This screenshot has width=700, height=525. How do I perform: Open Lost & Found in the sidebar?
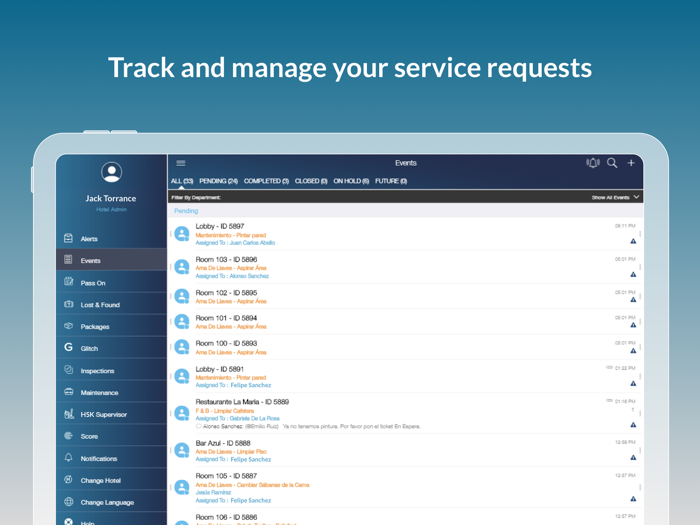pyautogui.click(x=112, y=304)
